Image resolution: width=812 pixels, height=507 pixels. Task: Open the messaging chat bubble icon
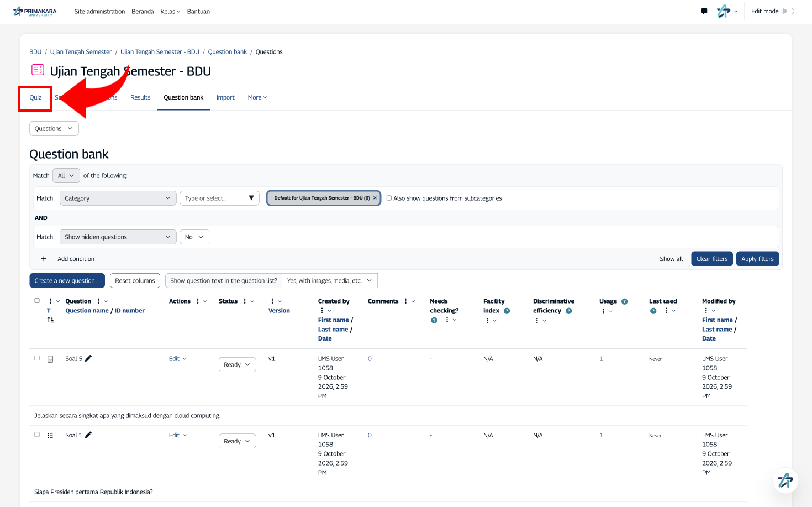(704, 11)
